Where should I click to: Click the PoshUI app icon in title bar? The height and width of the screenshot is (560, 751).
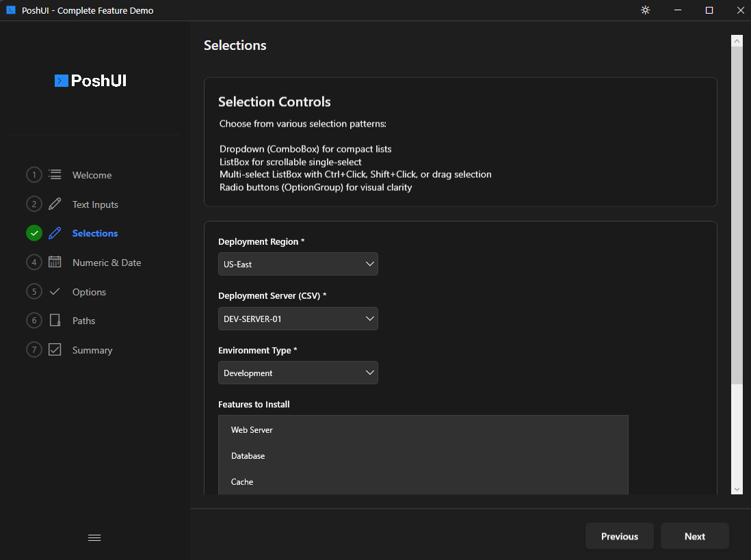point(10,10)
